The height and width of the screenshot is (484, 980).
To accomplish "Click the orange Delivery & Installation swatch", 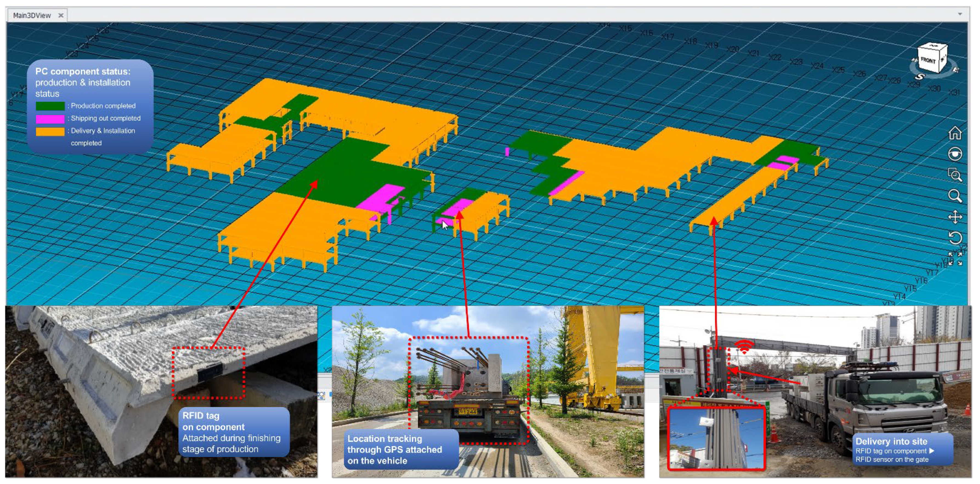I will pyautogui.click(x=50, y=131).
